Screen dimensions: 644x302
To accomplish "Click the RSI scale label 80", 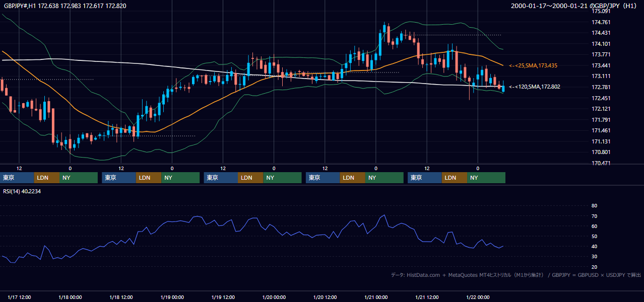I will tap(594, 206).
